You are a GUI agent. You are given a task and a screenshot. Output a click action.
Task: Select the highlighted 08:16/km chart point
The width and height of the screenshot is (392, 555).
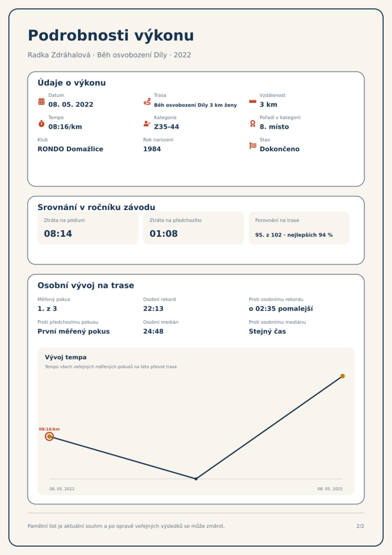[x=49, y=436]
